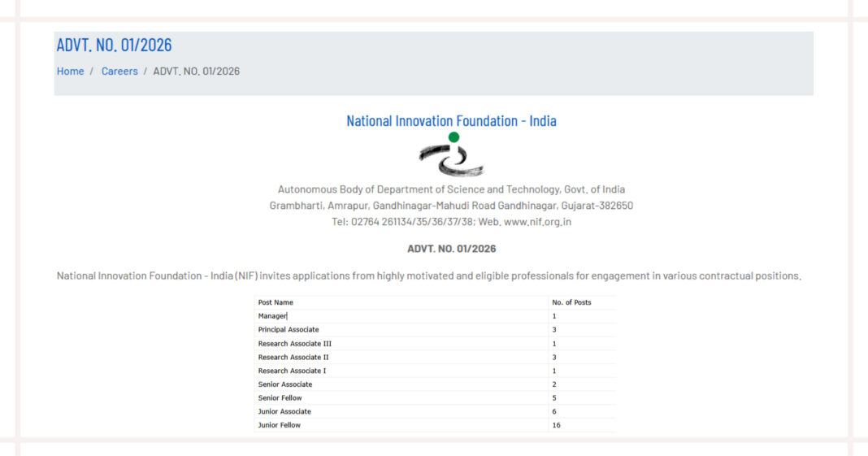
Task: Click the bold 'ADVT. NO. 01/2026' subheading
Action: pyautogui.click(x=451, y=249)
